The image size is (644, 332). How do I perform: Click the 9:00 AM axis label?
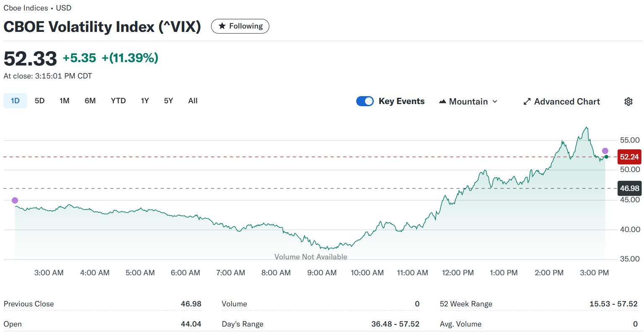[322, 273]
